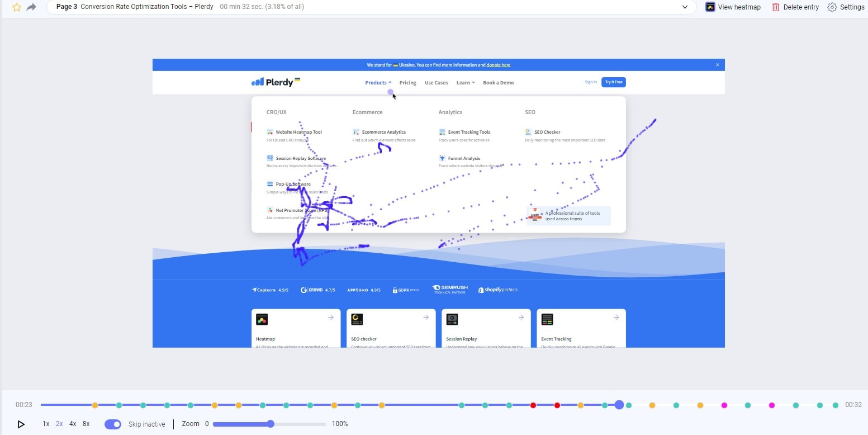Open Funnel Analysis link
Screen dimensions: 868x435
(464, 158)
